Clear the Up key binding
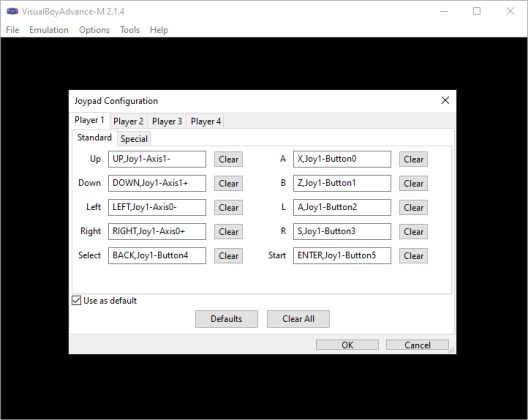Screen dimensions: 528x420 (x=228, y=159)
